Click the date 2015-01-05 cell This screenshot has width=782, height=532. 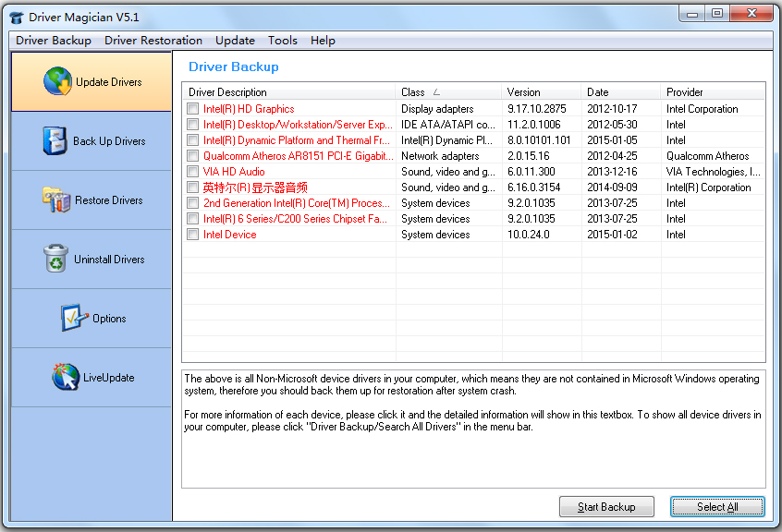[x=612, y=140]
